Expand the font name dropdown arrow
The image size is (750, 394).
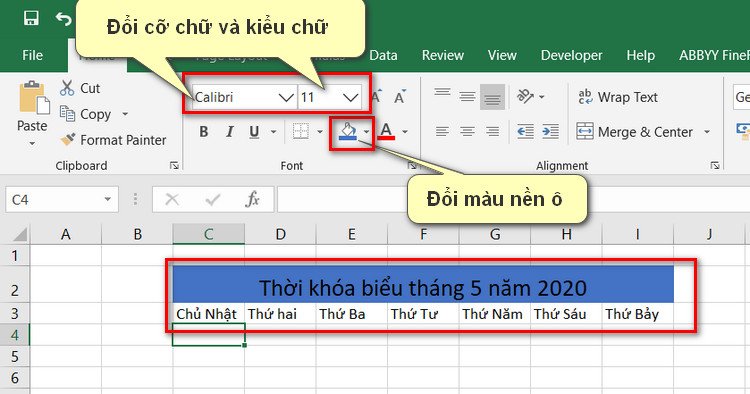286,98
